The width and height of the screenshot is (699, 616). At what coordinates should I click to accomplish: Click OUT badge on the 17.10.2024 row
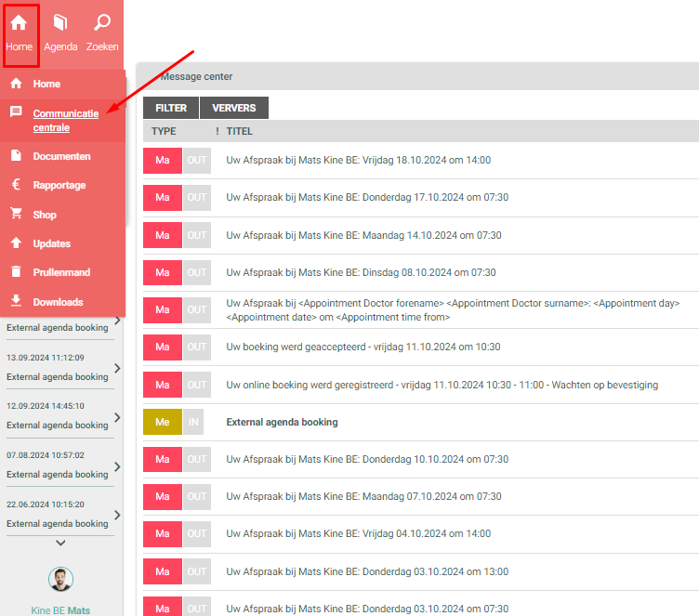pos(197,198)
